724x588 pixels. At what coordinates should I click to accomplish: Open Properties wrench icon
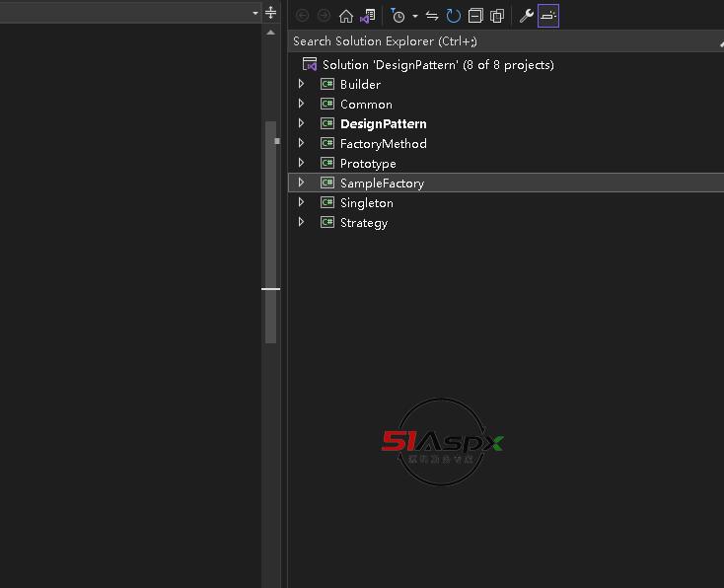(527, 16)
